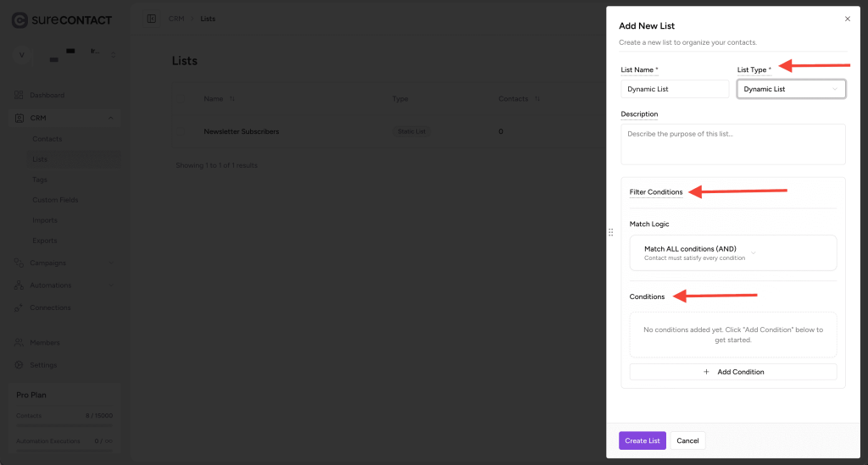Screen dimensions: 868x465
Task: Click the Add Condition button
Action: [x=732, y=372]
